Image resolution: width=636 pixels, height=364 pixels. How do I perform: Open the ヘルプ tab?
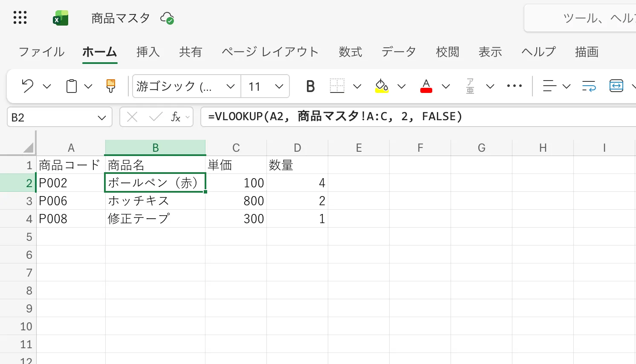click(539, 52)
